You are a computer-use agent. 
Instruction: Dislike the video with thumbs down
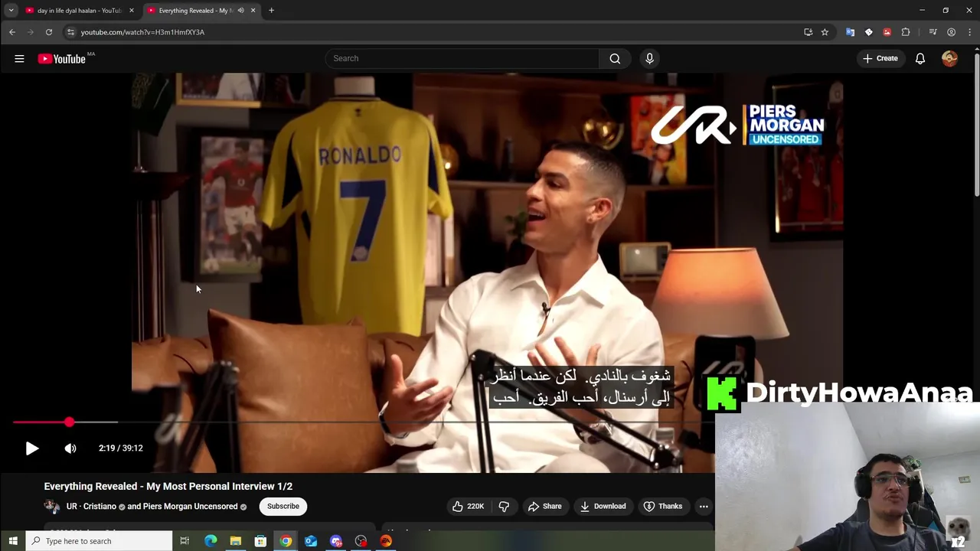504,506
